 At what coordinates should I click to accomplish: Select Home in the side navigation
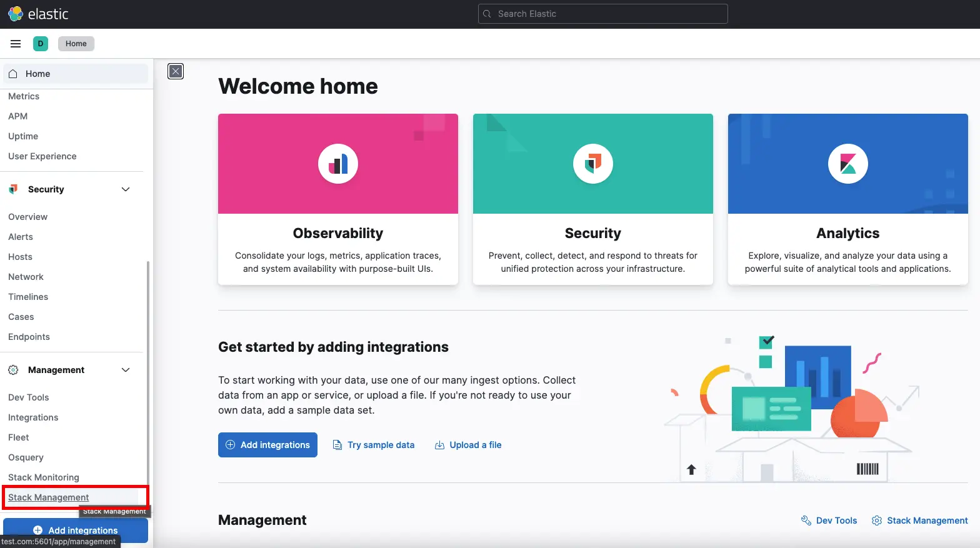[37, 74]
